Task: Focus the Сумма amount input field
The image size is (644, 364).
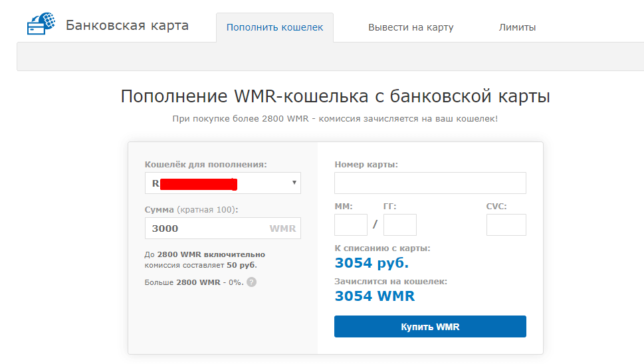Action: [x=206, y=228]
